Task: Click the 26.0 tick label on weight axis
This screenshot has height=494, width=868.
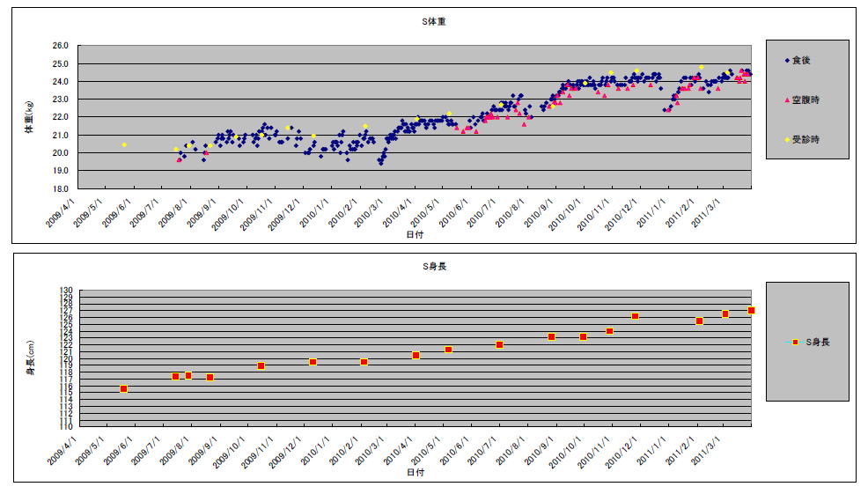Action: coord(61,46)
